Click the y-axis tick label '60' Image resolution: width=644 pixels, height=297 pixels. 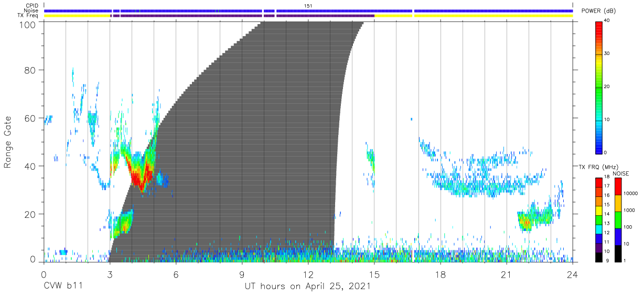(30, 118)
